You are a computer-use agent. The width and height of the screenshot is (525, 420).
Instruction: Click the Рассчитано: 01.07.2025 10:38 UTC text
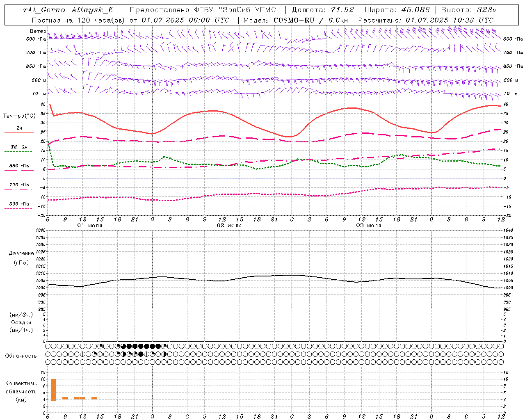[x=426, y=20]
